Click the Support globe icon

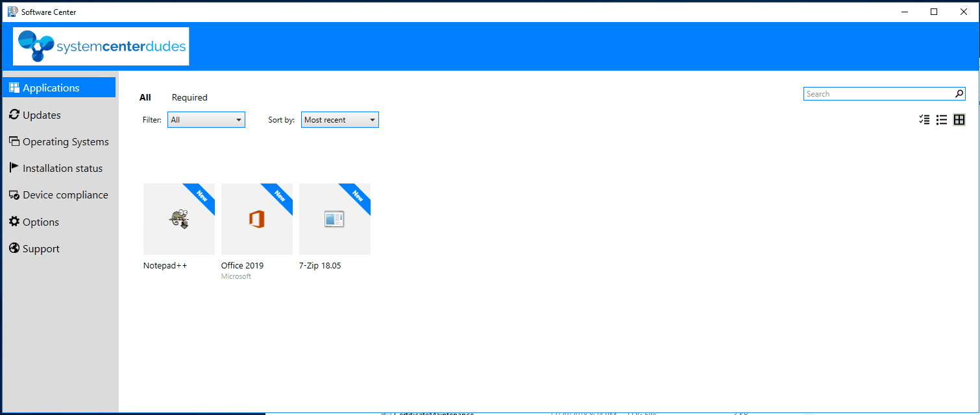click(14, 248)
